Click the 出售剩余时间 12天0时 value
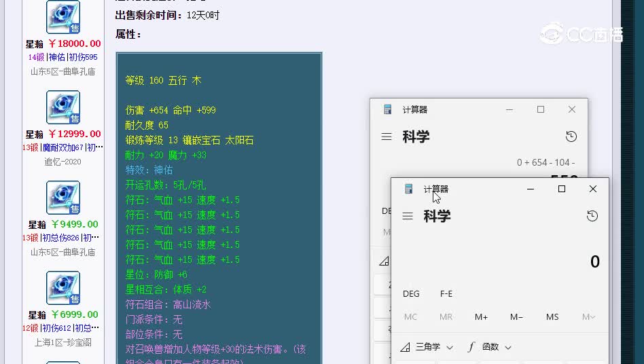Image resolution: width=644 pixels, height=364 pixels. 203,16
